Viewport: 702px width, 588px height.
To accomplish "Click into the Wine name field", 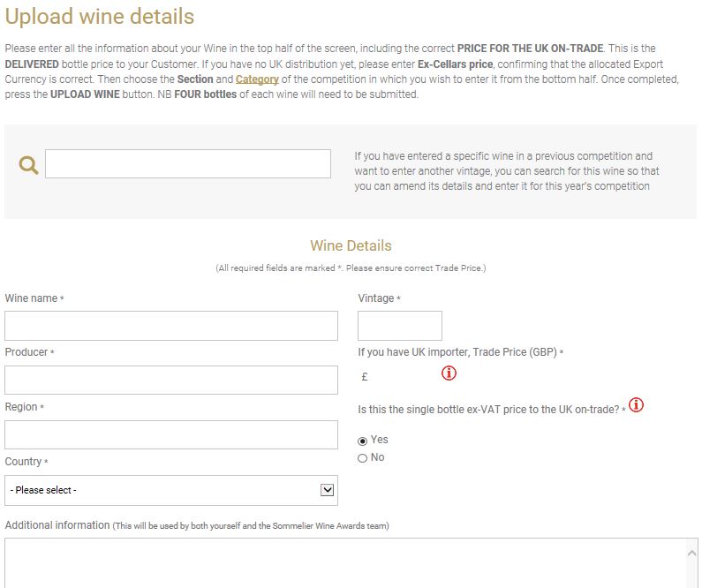I will pyautogui.click(x=171, y=326).
